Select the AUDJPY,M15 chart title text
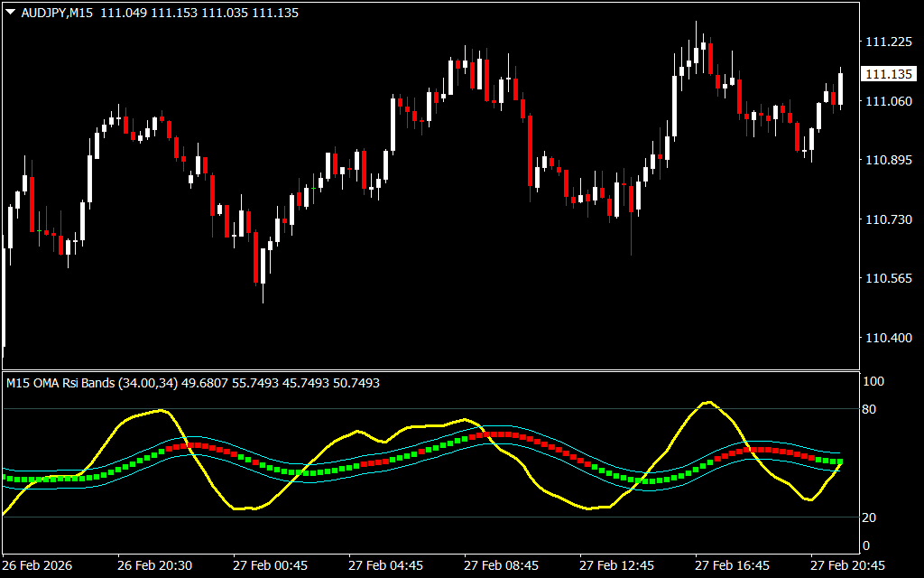This screenshot has width=924, height=578. coord(59,14)
